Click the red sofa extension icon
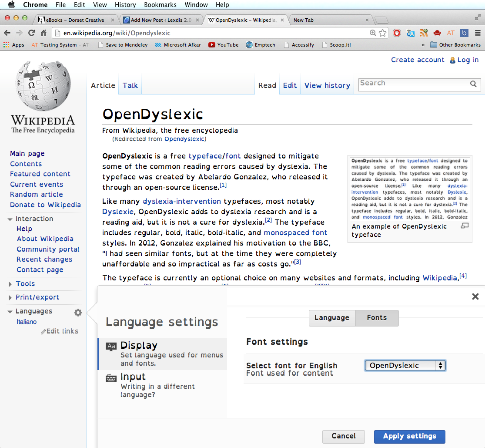 pyautogui.click(x=437, y=33)
